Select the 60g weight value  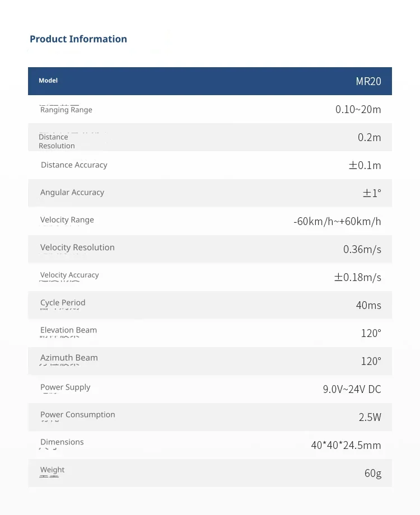[x=373, y=473]
